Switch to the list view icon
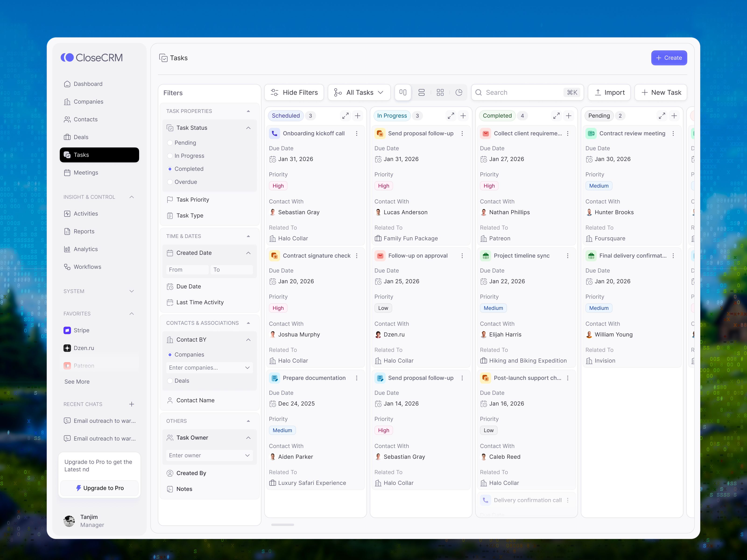 (421, 92)
